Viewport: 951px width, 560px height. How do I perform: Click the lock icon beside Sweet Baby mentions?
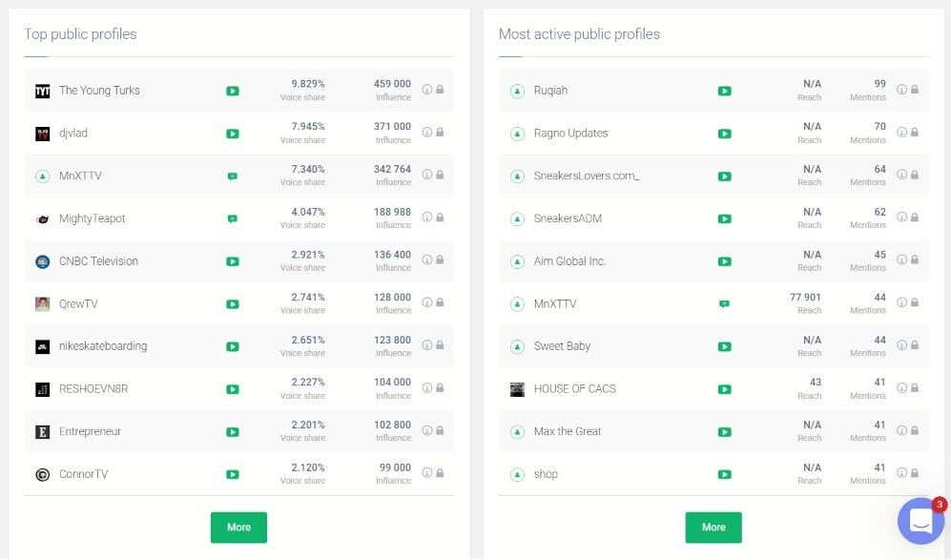(x=913, y=346)
